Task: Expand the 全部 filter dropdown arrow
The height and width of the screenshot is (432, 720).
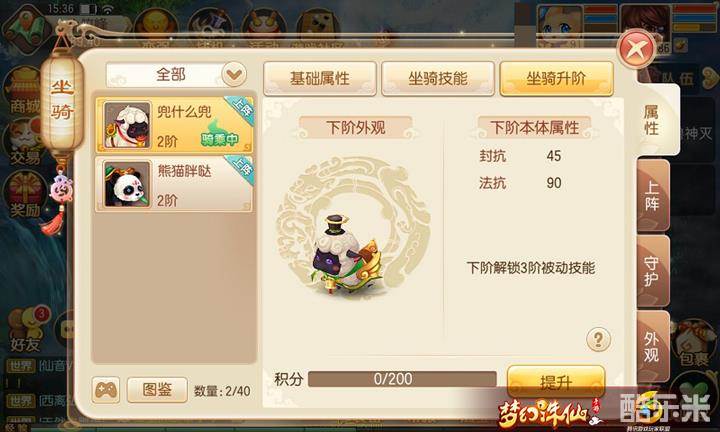Action: pyautogui.click(x=234, y=74)
